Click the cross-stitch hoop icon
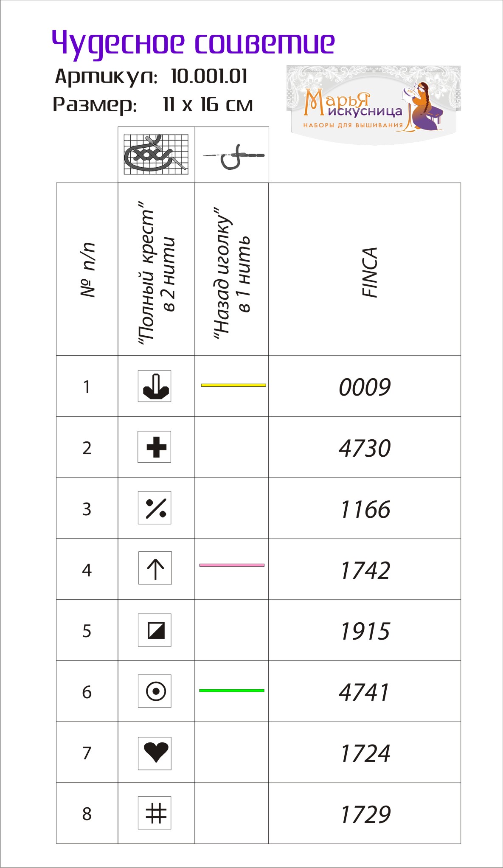The height and width of the screenshot is (868, 503). coord(156,154)
